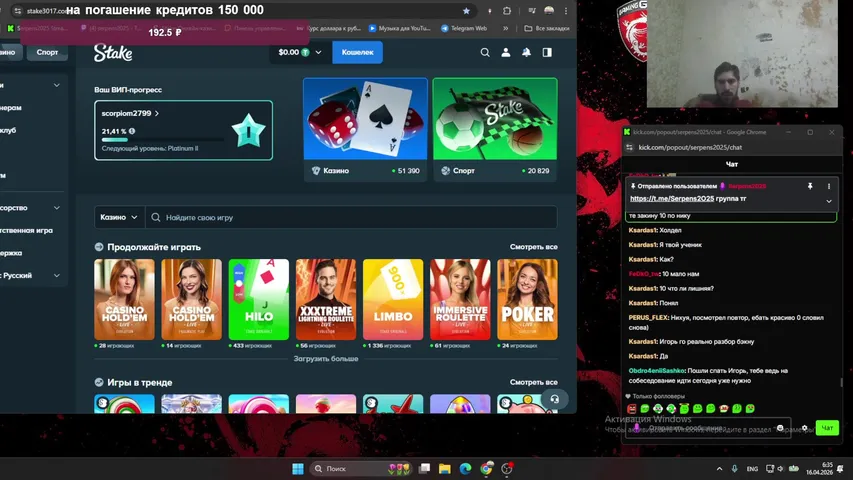Open the $0.00 balance currency dropdown
This screenshot has width=853, height=480.
coord(299,52)
